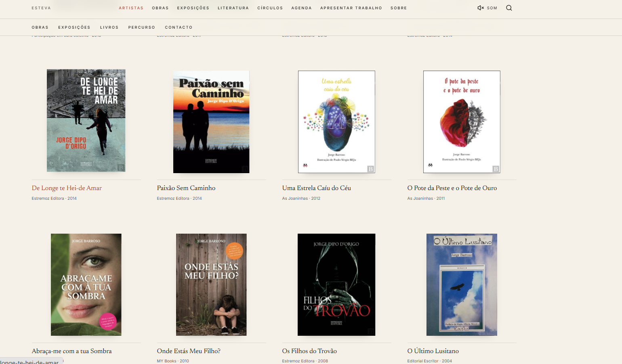Viewport: 622px width, 364px height.
Task: Click the 'Estremoz Editora · 2014' text under De Longe te Hei-de Amar
Action: pyautogui.click(x=54, y=199)
